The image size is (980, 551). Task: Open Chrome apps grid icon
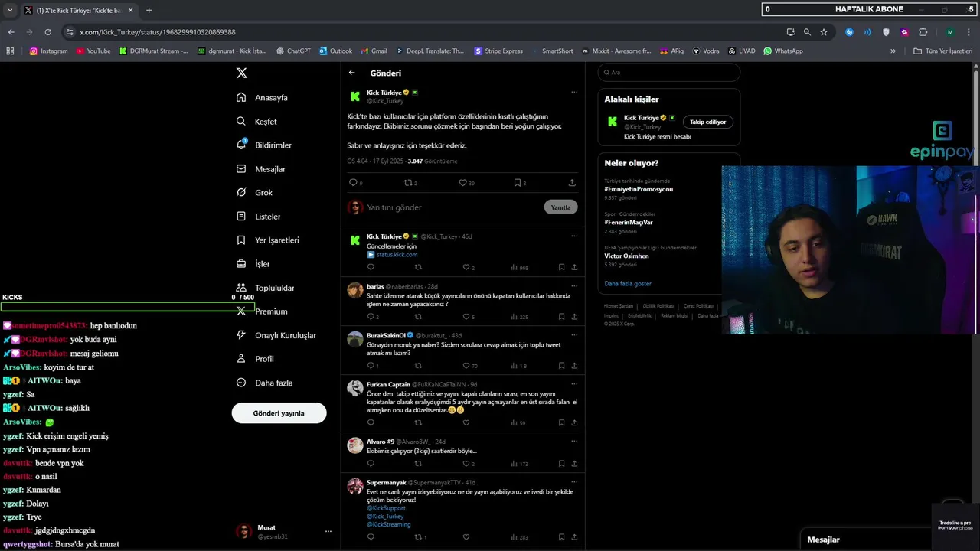(10, 51)
